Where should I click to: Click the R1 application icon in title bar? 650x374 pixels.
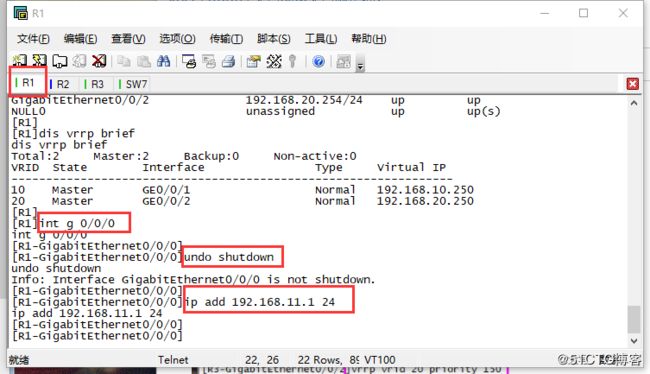coord(20,13)
